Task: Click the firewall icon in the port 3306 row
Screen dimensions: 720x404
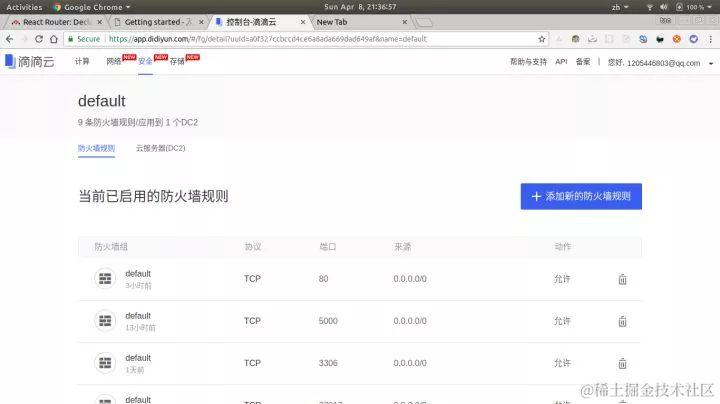Action: 105,363
